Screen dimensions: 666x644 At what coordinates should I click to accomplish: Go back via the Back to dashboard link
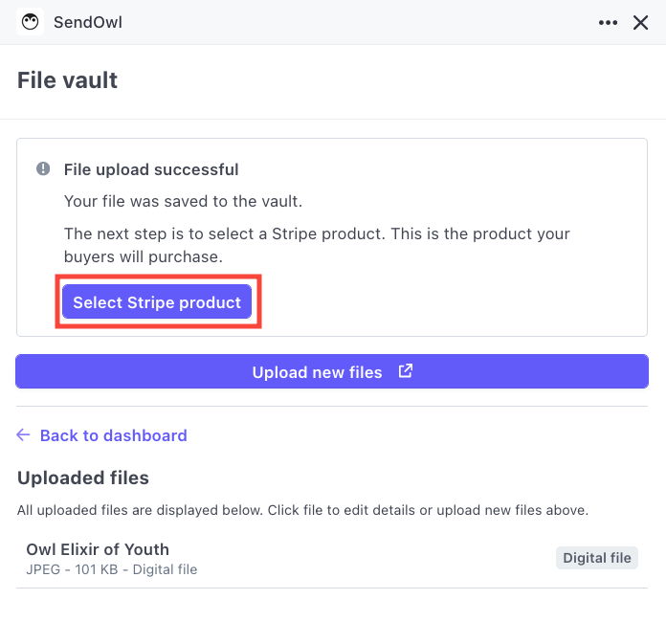(x=113, y=435)
